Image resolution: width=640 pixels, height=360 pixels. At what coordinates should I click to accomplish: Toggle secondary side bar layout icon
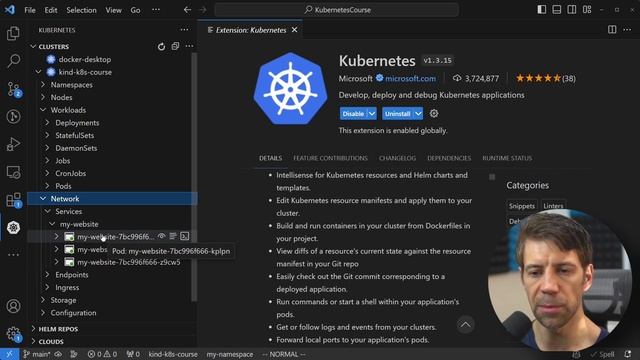pos(572,9)
